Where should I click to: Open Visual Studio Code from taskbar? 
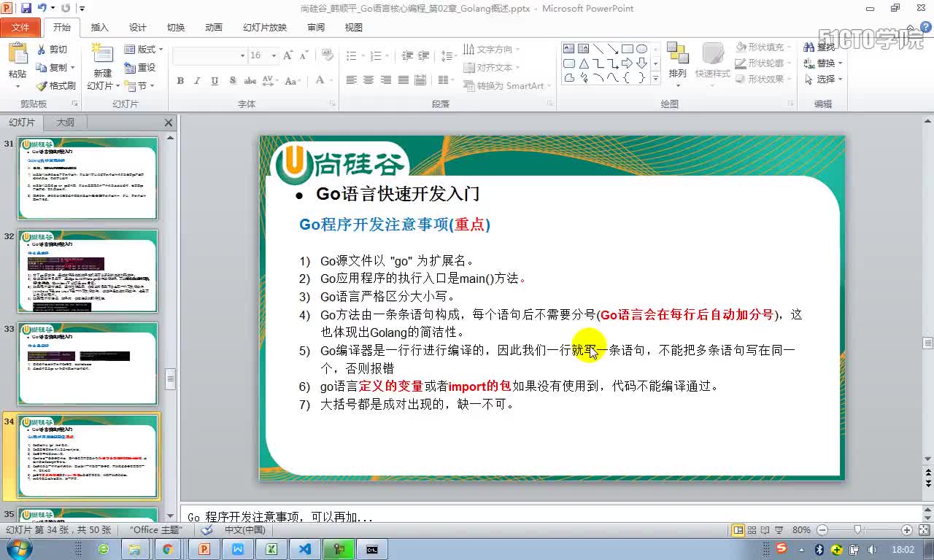click(x=305, y=548)
